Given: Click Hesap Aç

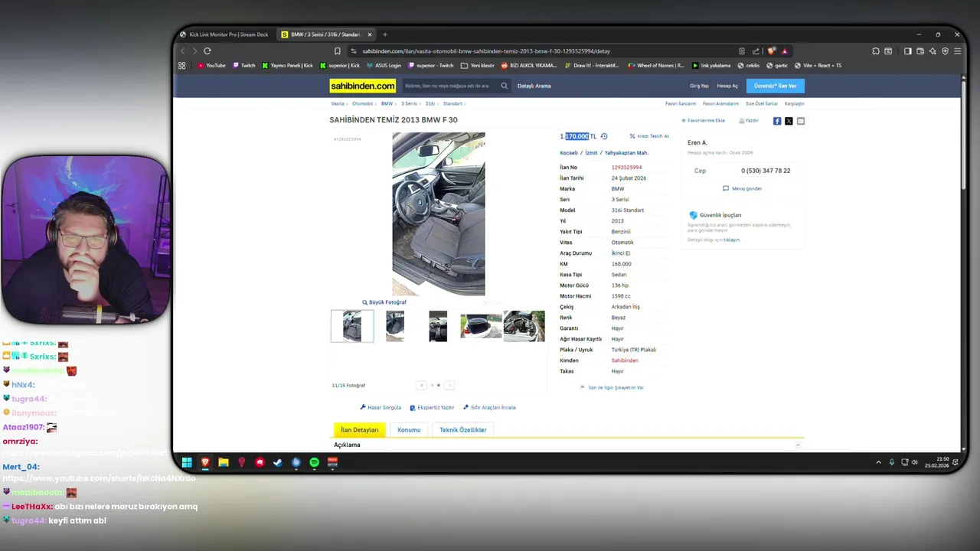Looking at the screenshot, I should (727, 86).
